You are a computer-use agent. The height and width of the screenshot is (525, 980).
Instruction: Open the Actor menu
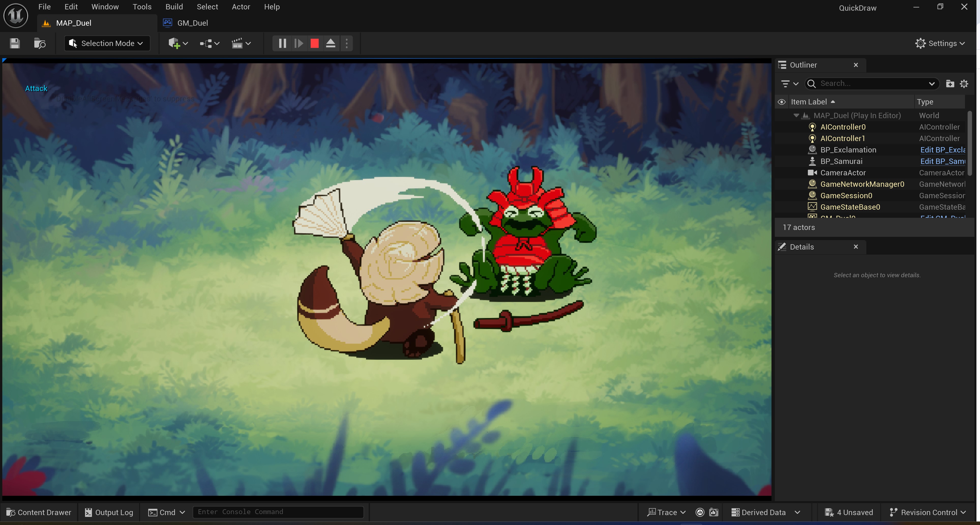241,7
